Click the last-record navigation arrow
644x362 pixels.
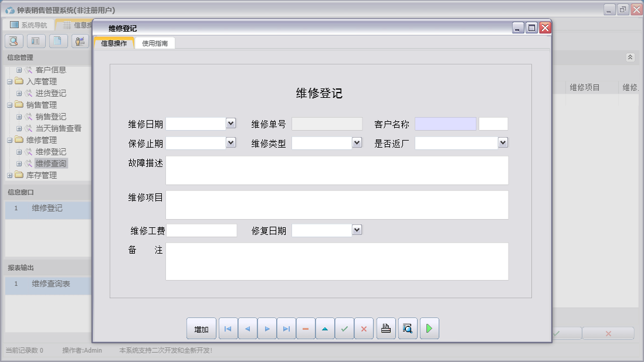(x=286, y=329)
